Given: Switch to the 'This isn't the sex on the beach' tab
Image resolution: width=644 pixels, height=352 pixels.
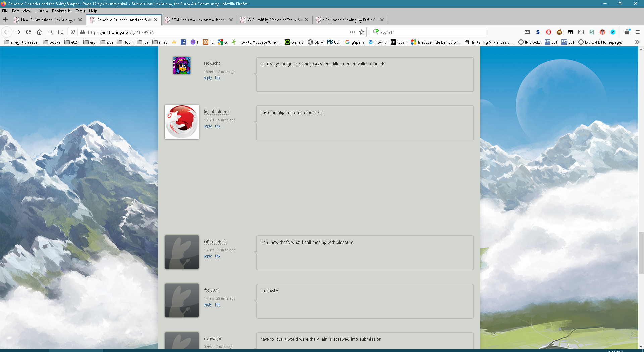Looking at the screenshot, I should (199, 20).
